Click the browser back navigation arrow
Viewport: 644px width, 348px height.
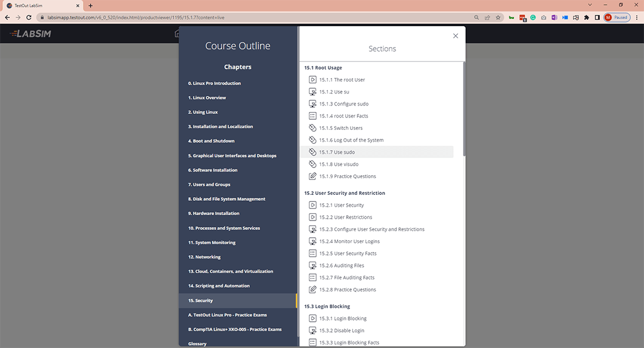7,18
